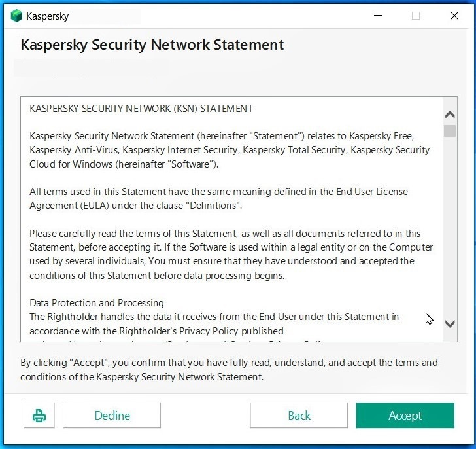Screen dimensions: 476x449
Task: Close the Kaspersky installer window
Action: tap(454, 16)
